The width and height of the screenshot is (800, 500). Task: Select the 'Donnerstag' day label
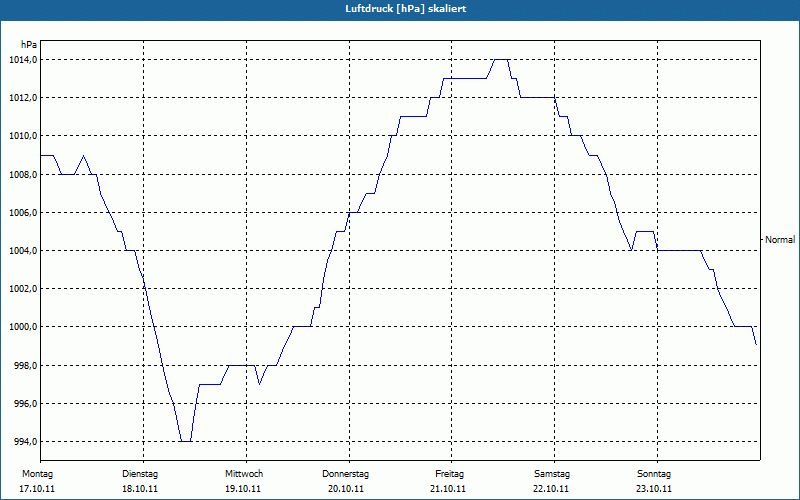[x=345, y=474]
